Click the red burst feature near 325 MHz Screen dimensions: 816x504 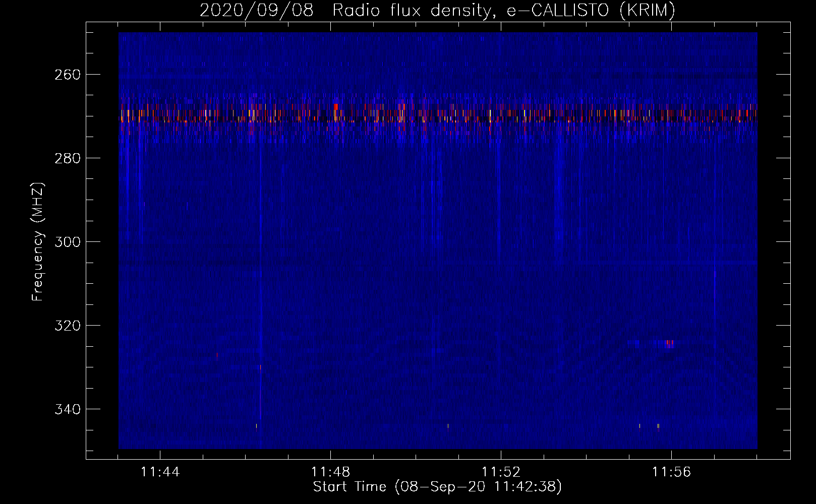point(669,344)
